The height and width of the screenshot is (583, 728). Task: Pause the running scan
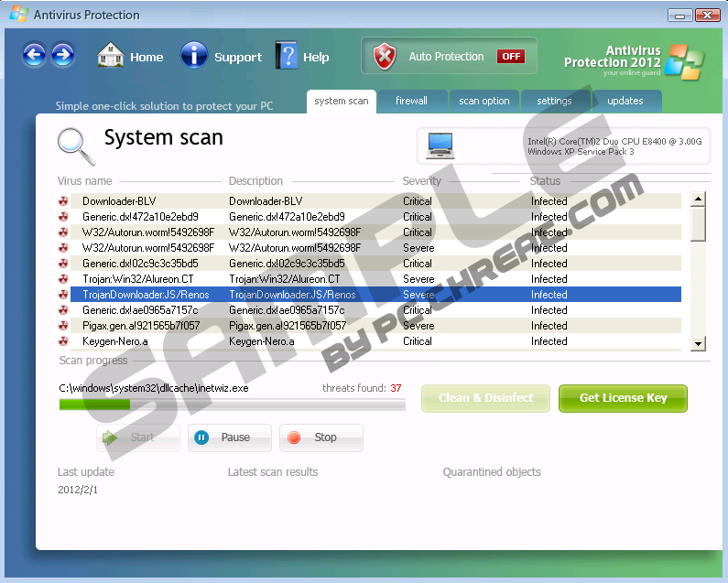point(229,437)
